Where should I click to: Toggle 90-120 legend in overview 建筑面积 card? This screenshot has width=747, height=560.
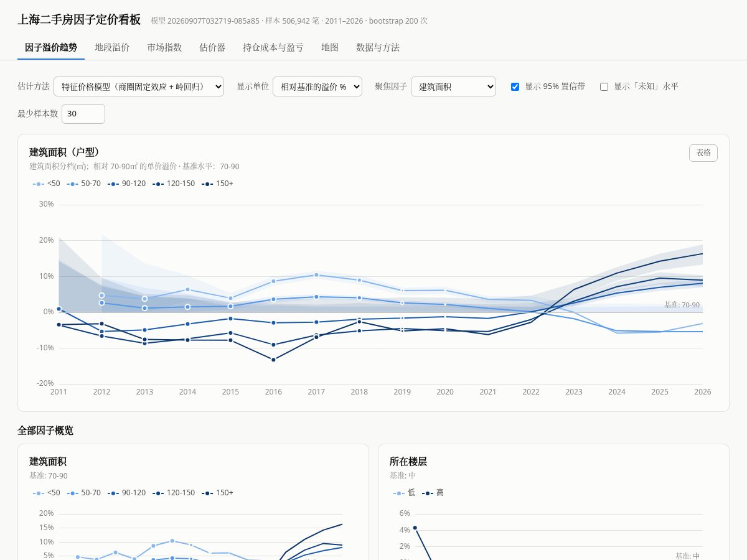pyautogui.click(x=126, y=493)
